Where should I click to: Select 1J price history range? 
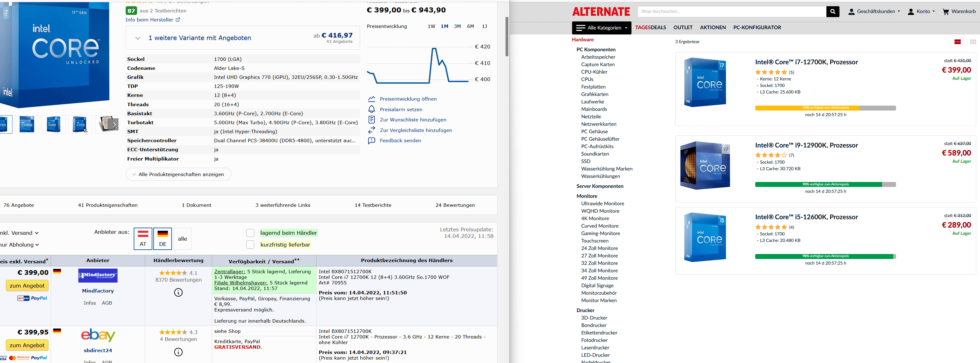484,26
